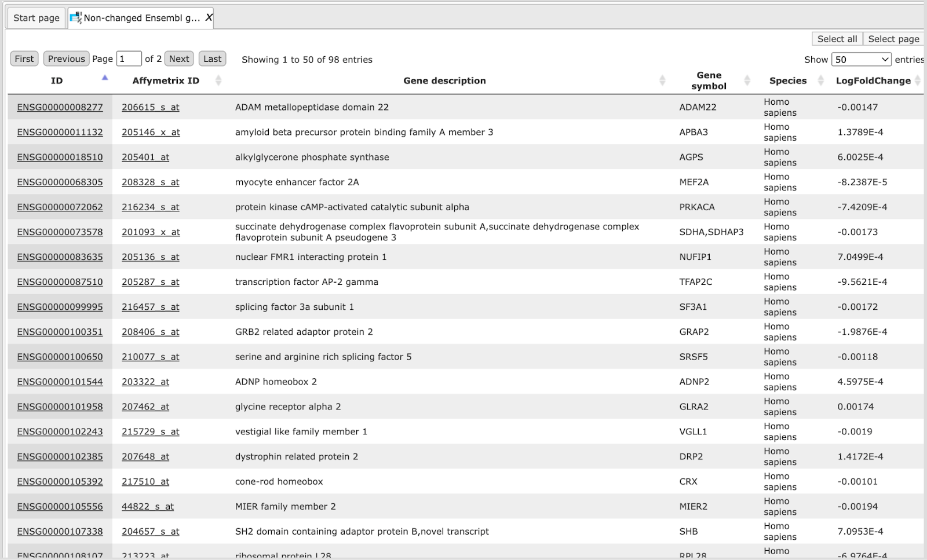Click the Select all button
927x560 pixels.
click(x=837, y=39)
